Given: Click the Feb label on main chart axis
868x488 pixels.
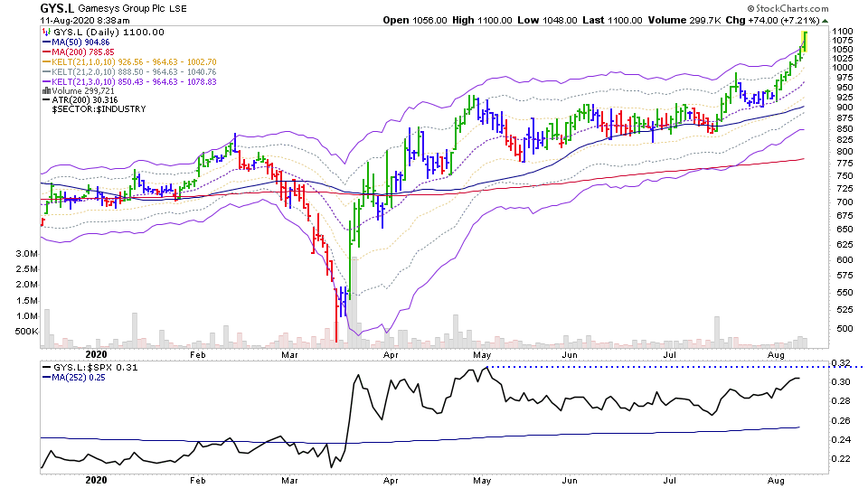Looking at the screenshot, I should 198,355.
